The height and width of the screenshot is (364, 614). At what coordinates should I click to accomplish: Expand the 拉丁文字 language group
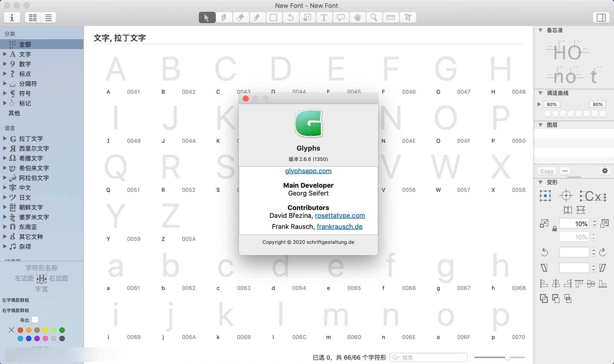click(x=5, y=138)
